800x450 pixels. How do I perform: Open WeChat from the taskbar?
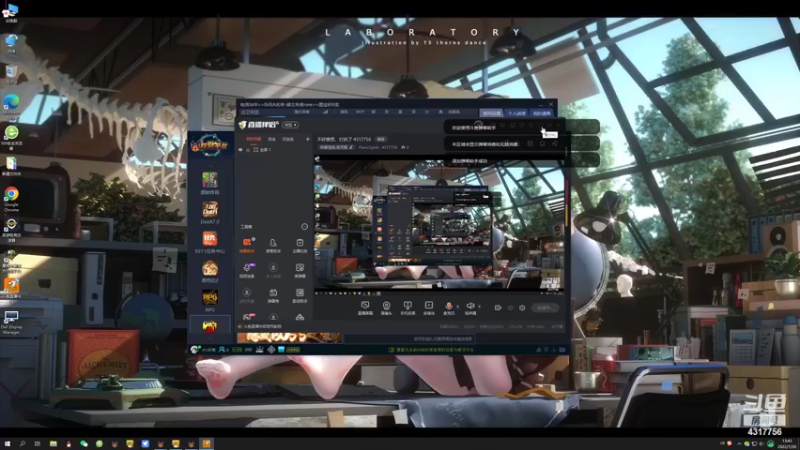pyautogui.click(x=84, y=443)
